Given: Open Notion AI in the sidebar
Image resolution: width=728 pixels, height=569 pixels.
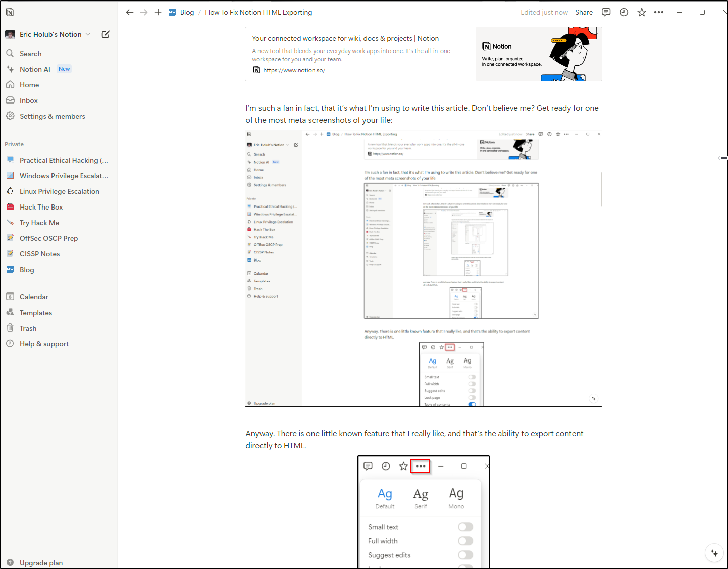Looking at the screenshot, I should (35, 69).
